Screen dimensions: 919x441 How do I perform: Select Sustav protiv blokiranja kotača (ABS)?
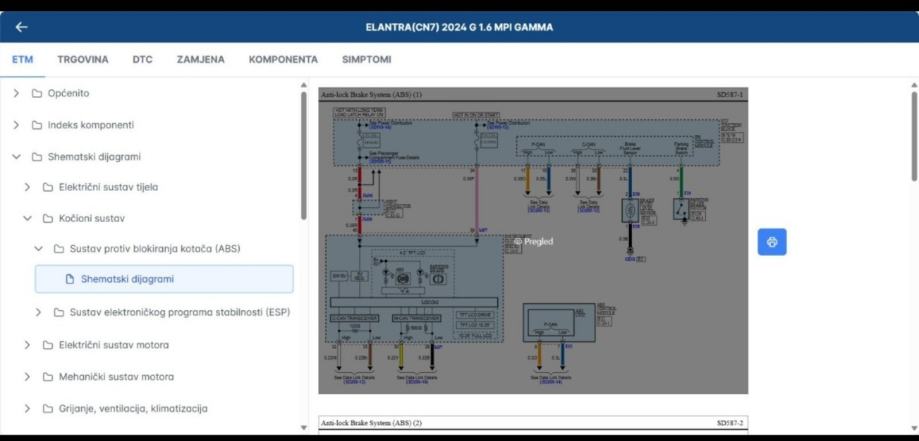coord(155,249)
